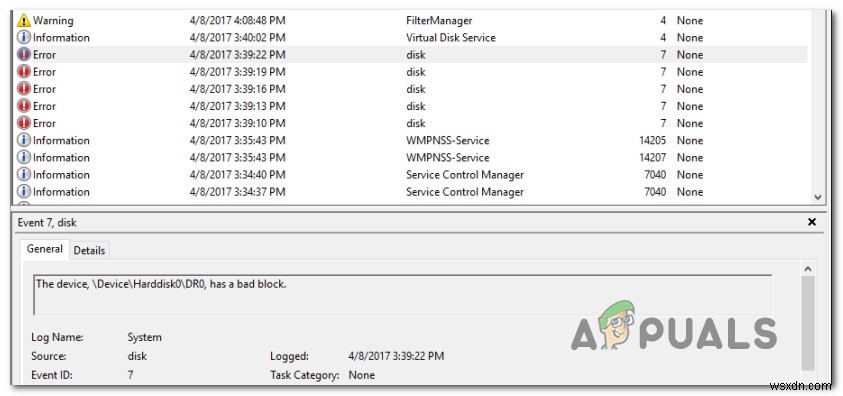
Task: Select timestamp 4/8/2017 3:39:13 PM
Action: [x=237, y=106]
